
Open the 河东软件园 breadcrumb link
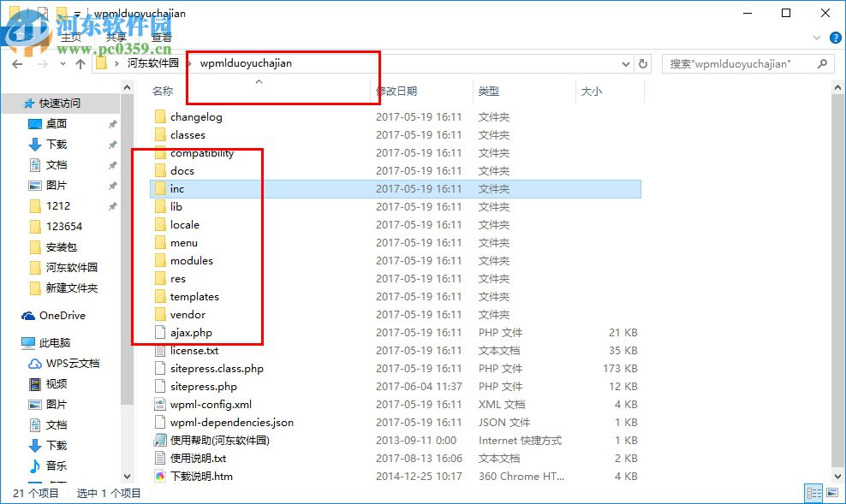coord(152,63)
